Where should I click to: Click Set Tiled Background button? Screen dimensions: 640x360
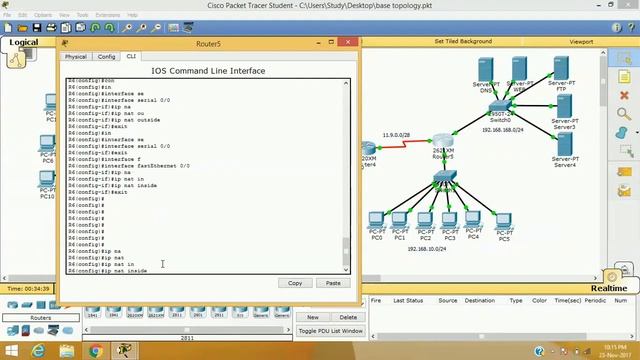tap(463, 42)
